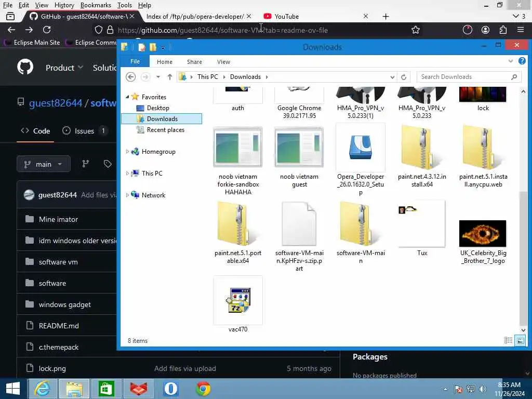Expand the Network tree node
532x399 pixels.
pos(127,195)
